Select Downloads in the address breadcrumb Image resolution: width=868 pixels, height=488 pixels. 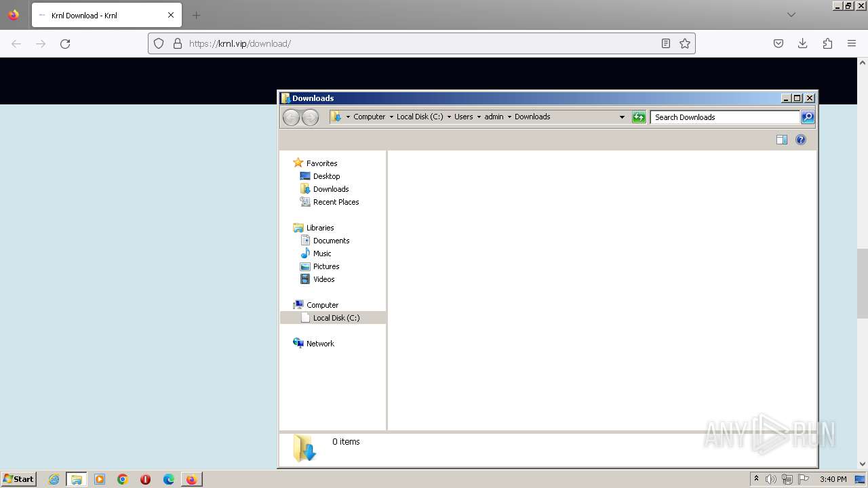click(x=532, y=117)
